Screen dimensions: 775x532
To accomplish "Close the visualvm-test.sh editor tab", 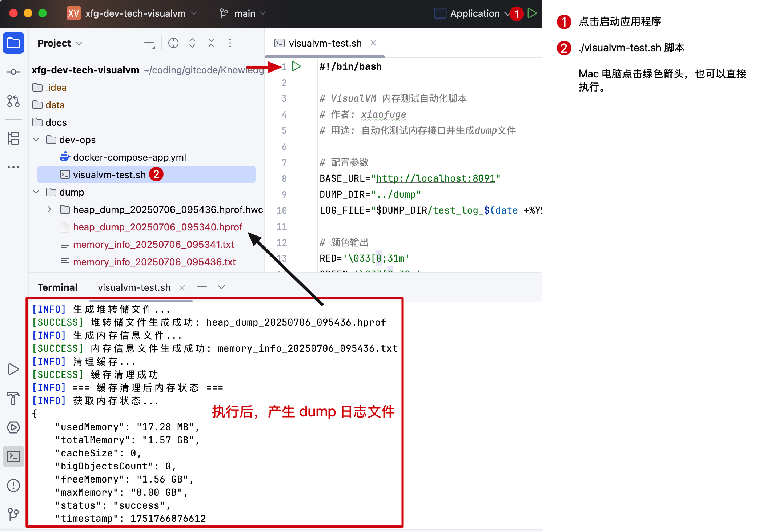I will 373,43.
